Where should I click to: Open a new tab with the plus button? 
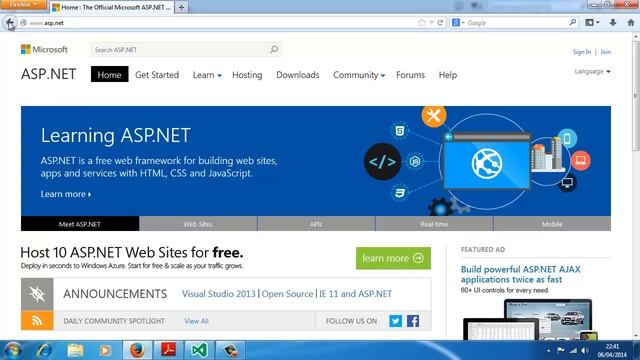tap(181, 7)
